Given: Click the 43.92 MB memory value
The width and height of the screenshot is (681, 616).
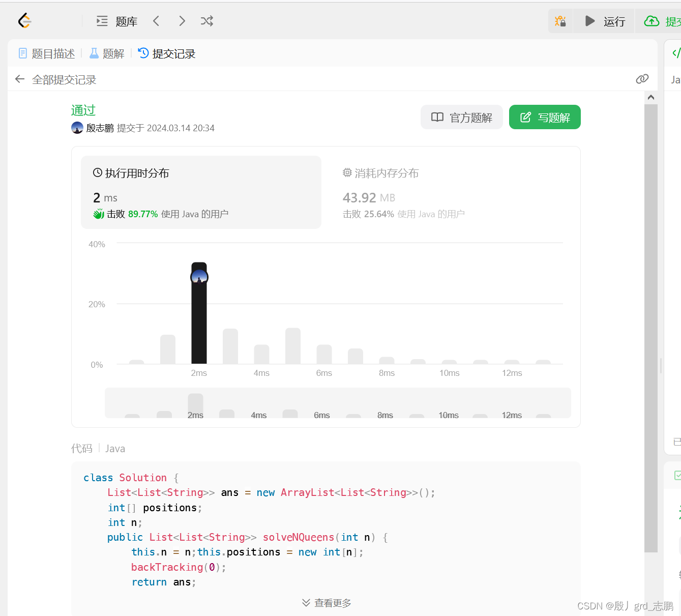Looking at the screenshot, I should (x=369, y=197).
